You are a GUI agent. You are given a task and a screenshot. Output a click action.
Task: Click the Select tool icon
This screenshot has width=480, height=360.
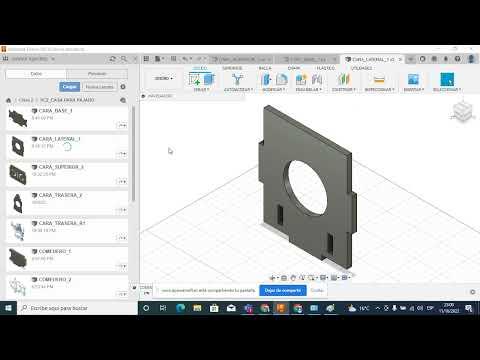click(447, 79)
